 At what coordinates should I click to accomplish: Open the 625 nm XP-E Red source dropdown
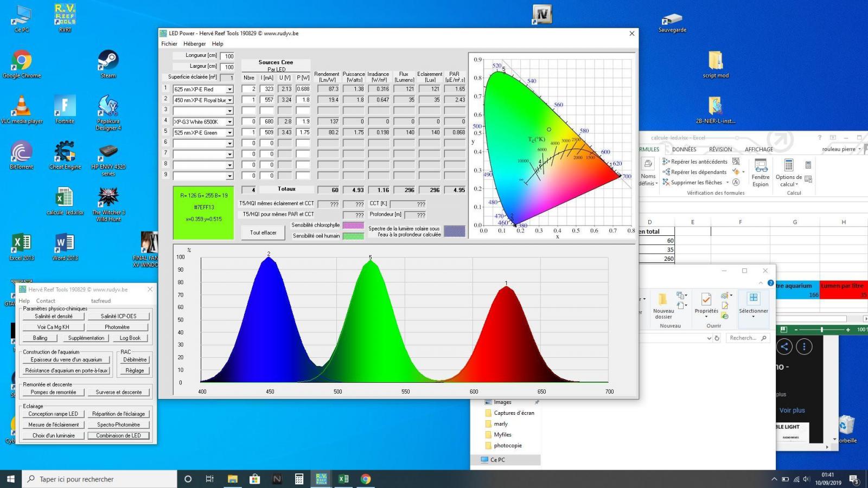[229, 89]
